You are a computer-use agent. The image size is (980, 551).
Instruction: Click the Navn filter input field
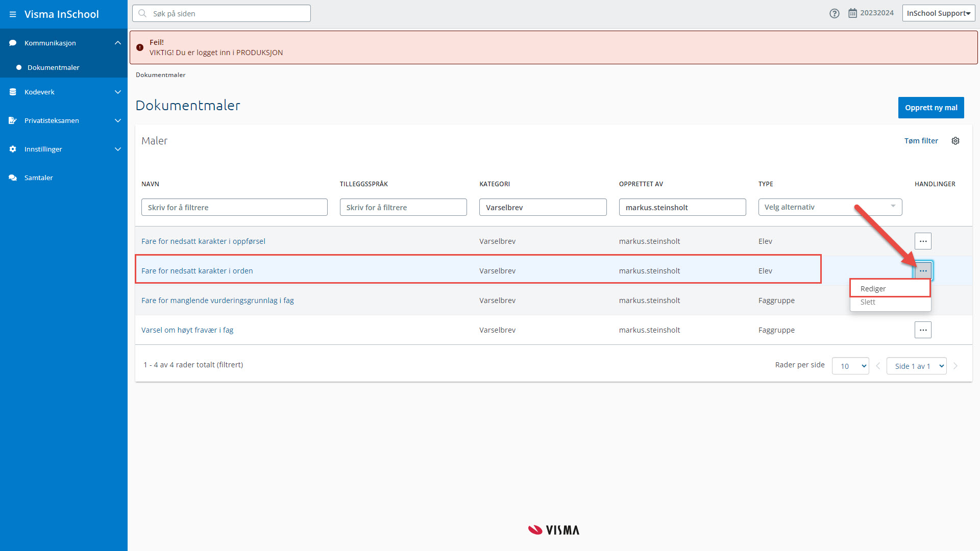234,207
